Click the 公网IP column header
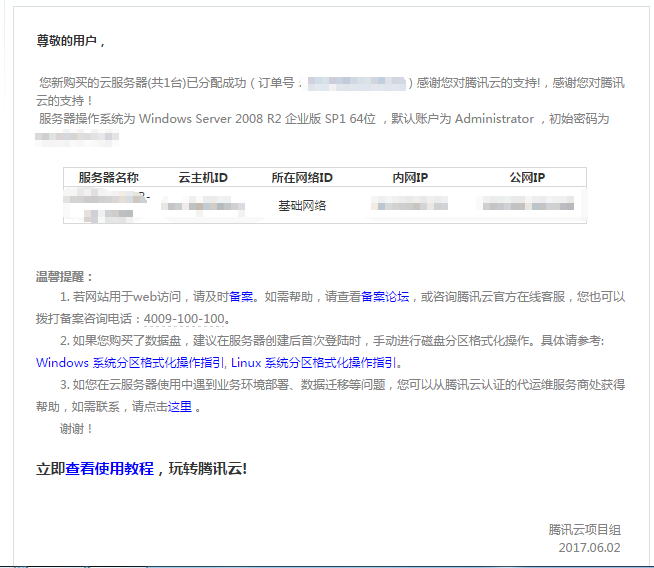Screen dimensions: 654x568 click(x=527, y=177)
